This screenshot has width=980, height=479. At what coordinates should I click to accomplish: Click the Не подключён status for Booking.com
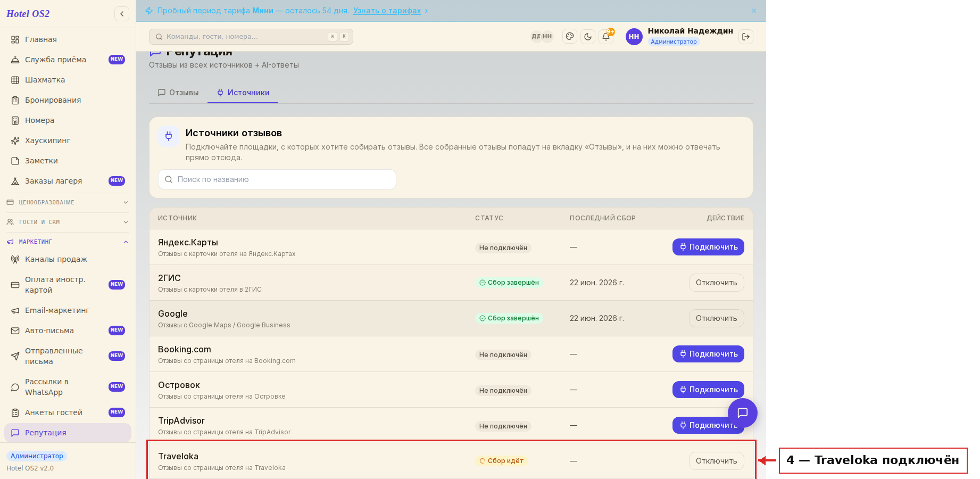[503, 355]
